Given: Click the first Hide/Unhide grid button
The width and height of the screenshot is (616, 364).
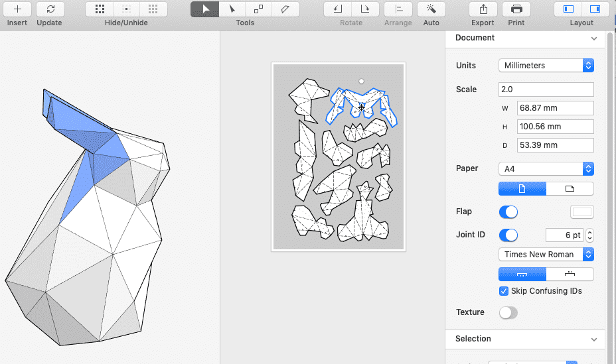Looking at the screenshot, I should (x=100, y=9).
